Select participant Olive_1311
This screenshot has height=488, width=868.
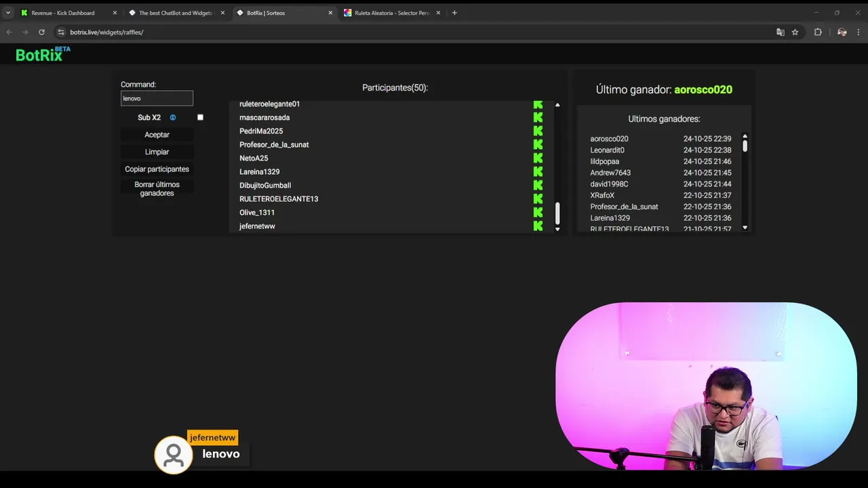click(257, 212)
